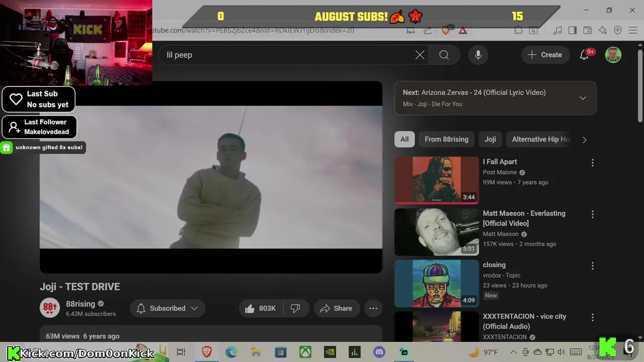Open the 97°F weather widget
This screenshot has width=644, height=362.
tap(482, 352)
